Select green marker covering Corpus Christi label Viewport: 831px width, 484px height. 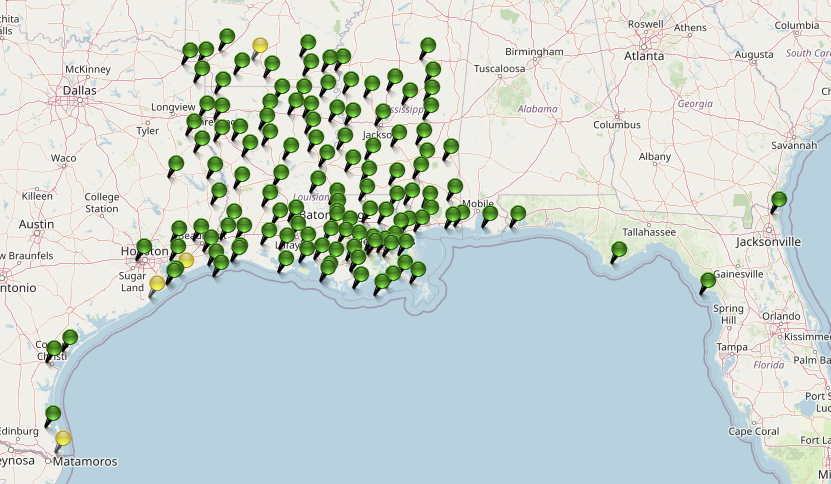point(54,350)
